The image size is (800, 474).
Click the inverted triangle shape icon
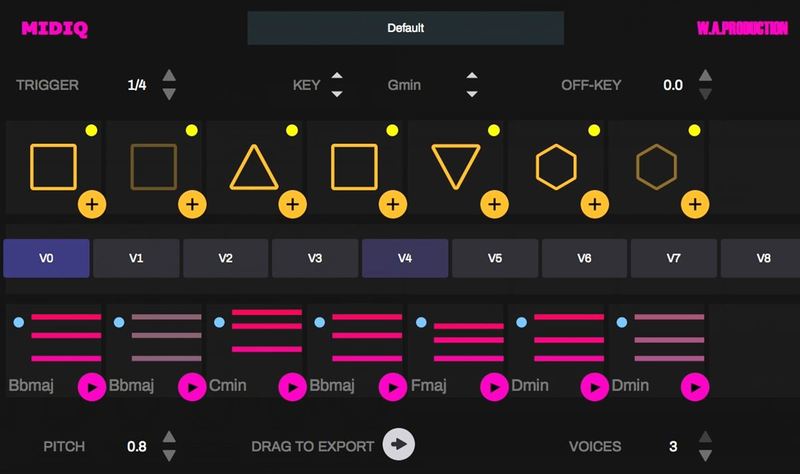455,166
